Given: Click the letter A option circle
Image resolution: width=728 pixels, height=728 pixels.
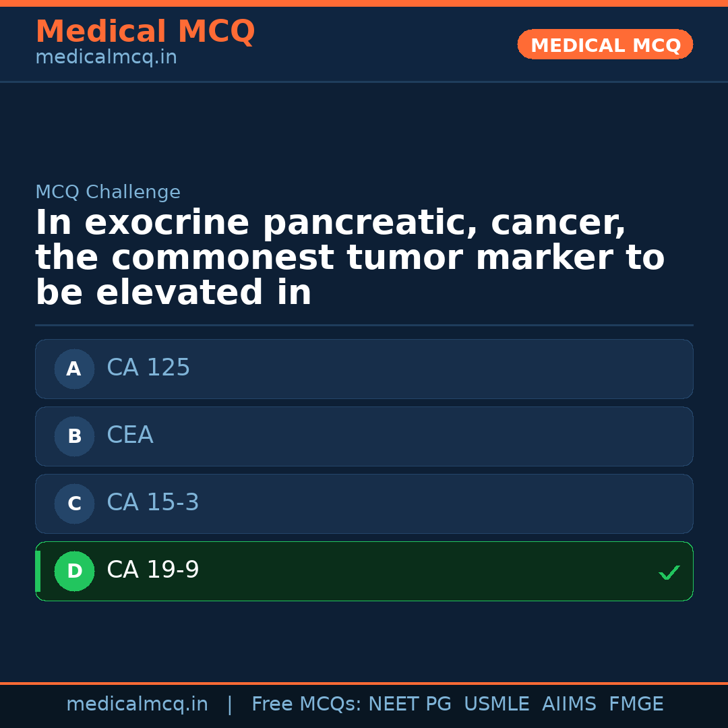Looking at the screenshot, I should click(74, 369).
